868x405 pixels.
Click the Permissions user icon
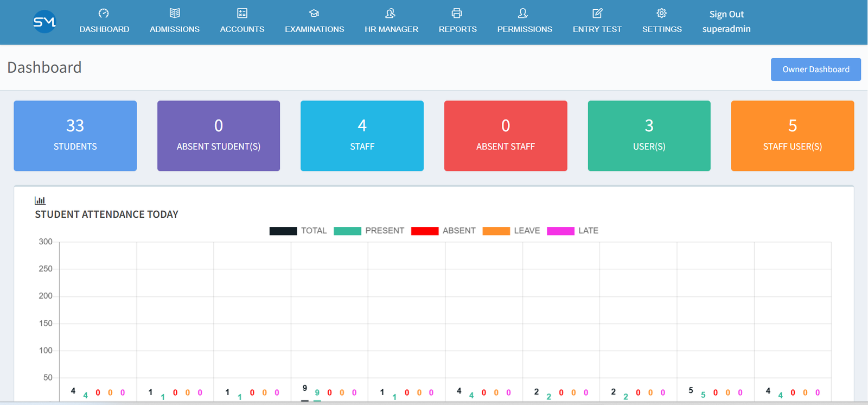pyautogui.click(x=523, y=14)
